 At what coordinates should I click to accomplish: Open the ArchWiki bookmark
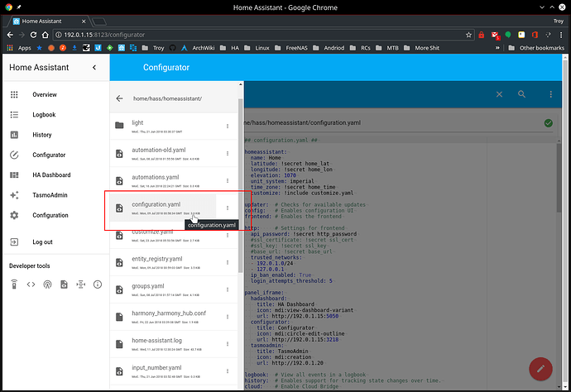click(x=199, y=48)
